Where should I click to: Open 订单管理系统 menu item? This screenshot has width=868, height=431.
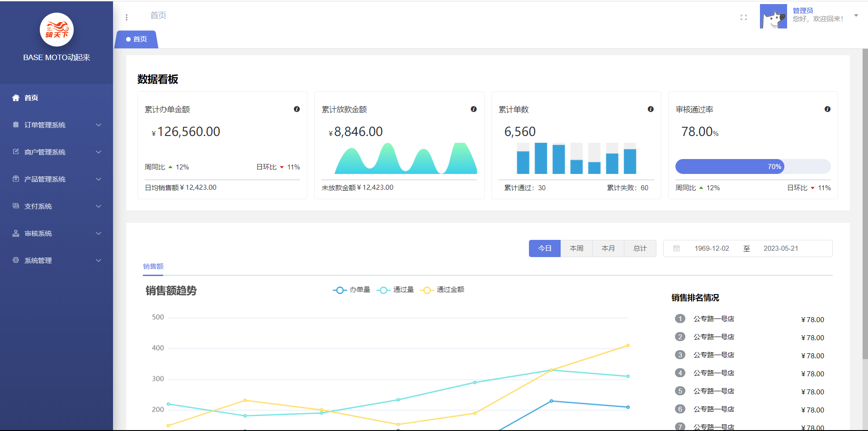(x=57, y=125)
